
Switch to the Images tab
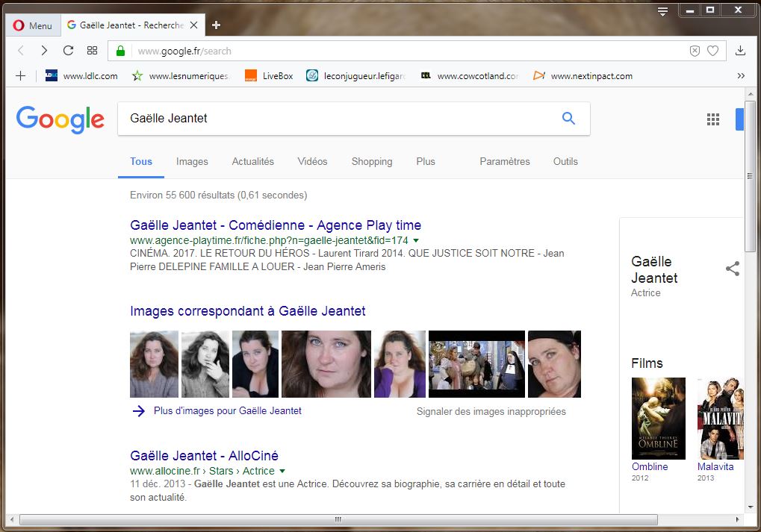pos(192,161)
